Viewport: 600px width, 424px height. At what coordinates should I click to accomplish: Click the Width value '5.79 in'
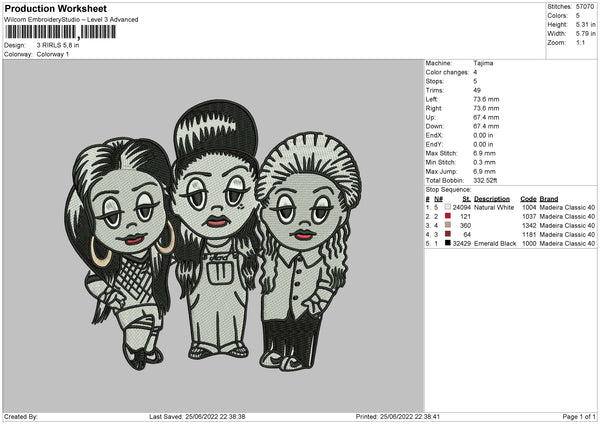[x=585, y=34]
